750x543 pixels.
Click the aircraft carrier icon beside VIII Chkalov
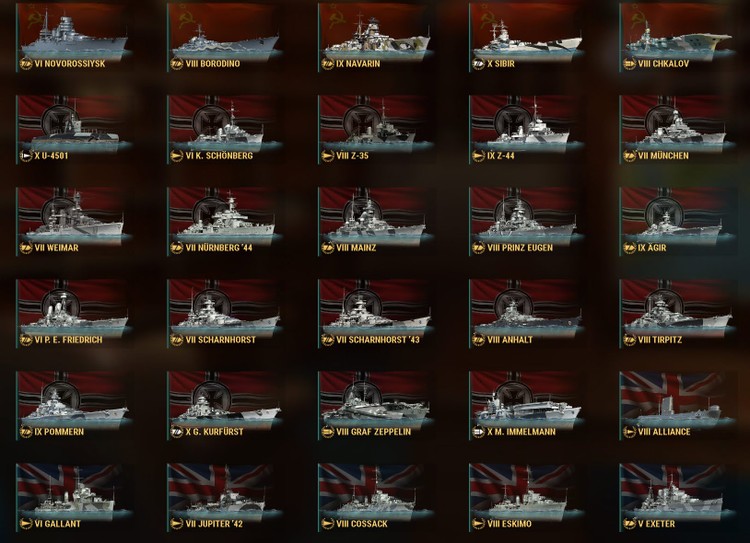[x=629, y=64]
